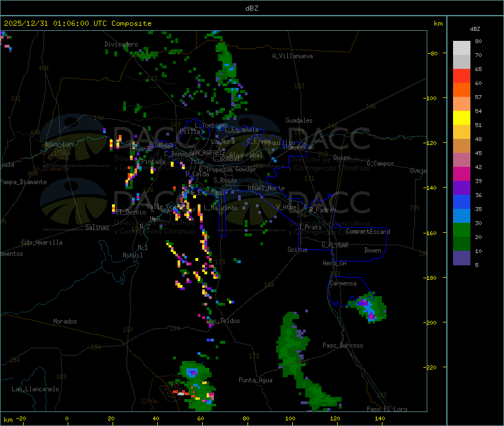The height and width of the screenshot is (426, 504).
Task: Select the 'Pampa_Diamante' label
Action: pyautogui.click(x=23, y=182)
